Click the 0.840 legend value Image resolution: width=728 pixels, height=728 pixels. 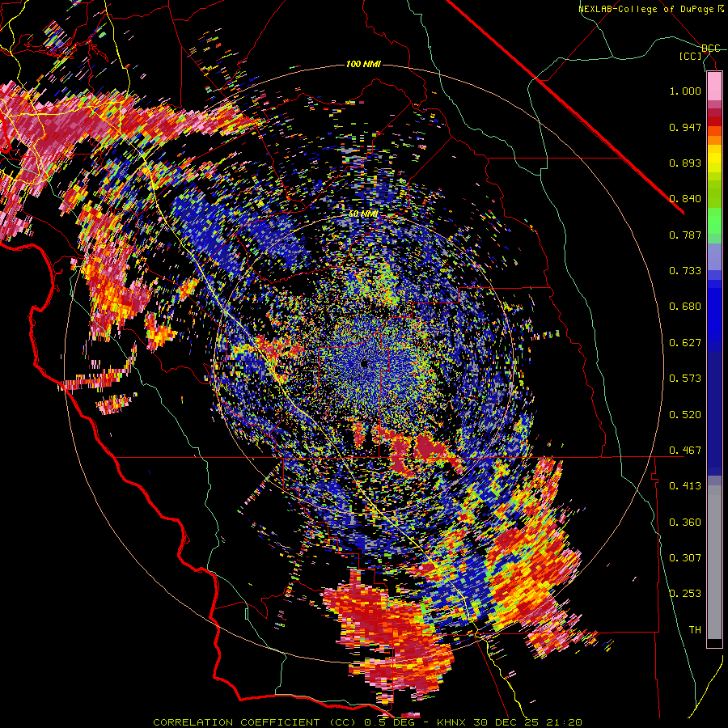(685, 199)
